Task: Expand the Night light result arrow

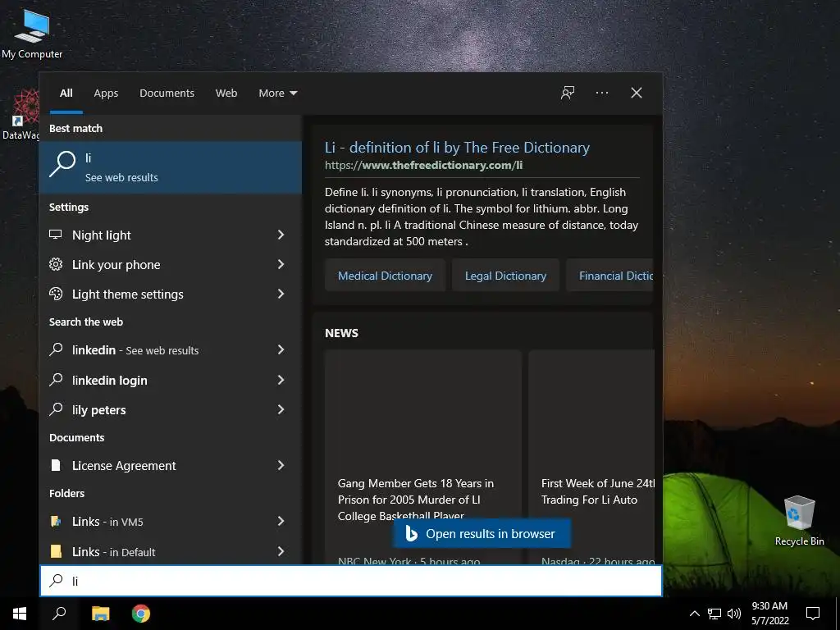Action: click(281, 235)
